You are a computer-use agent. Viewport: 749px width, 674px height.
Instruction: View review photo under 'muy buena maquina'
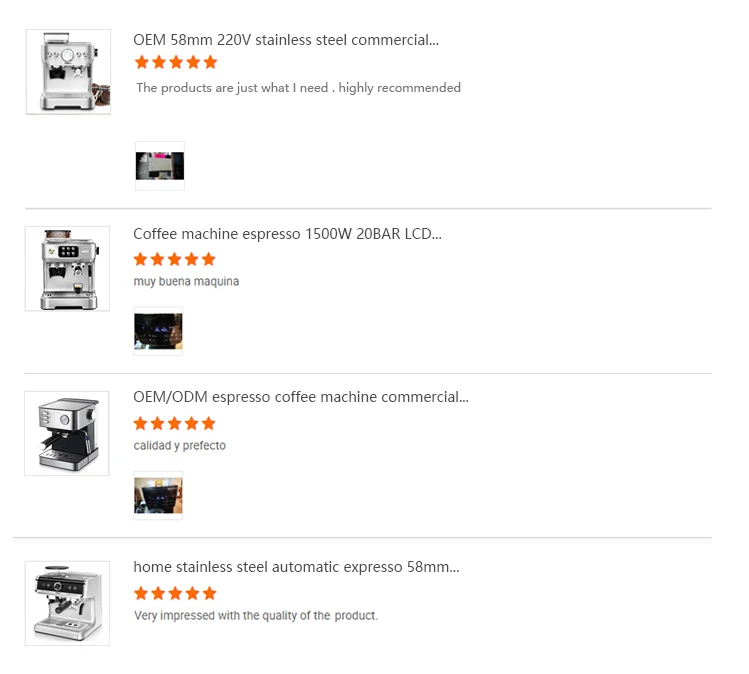coord(158,331)
